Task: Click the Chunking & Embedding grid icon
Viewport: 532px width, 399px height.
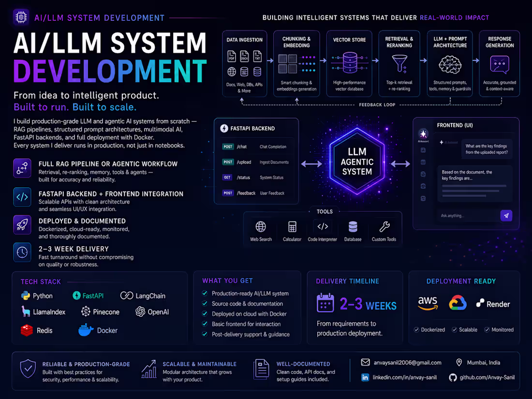Action: 288,64
